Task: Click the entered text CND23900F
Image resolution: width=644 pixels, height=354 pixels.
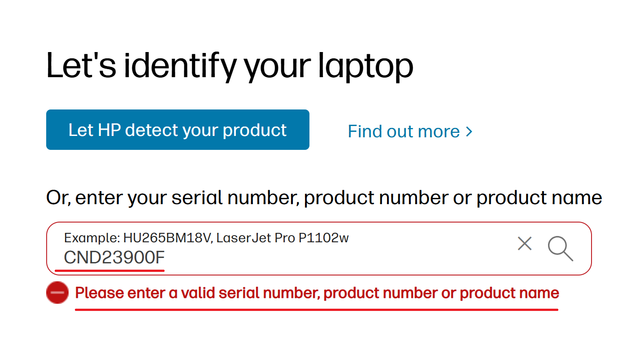Action: [x=114, y=258]
